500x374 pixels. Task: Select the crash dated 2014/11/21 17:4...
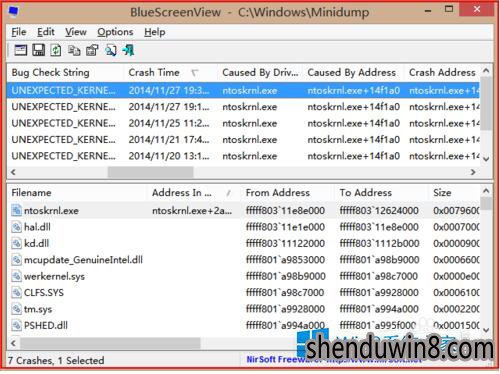243,139
